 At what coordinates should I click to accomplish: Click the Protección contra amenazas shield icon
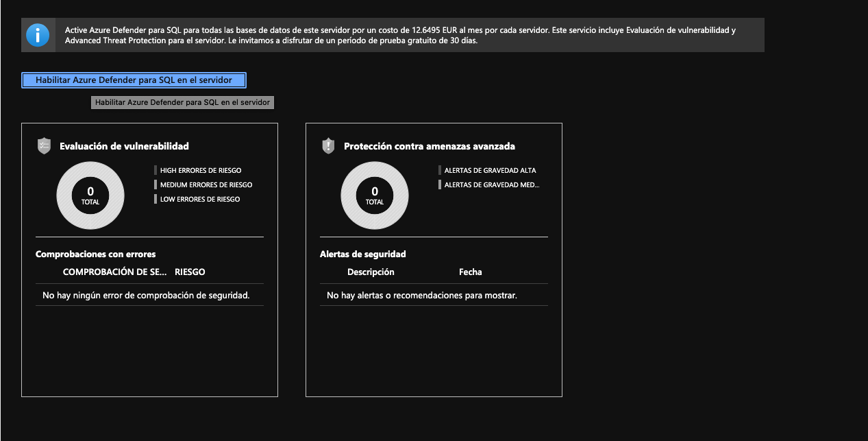point(329,145)
